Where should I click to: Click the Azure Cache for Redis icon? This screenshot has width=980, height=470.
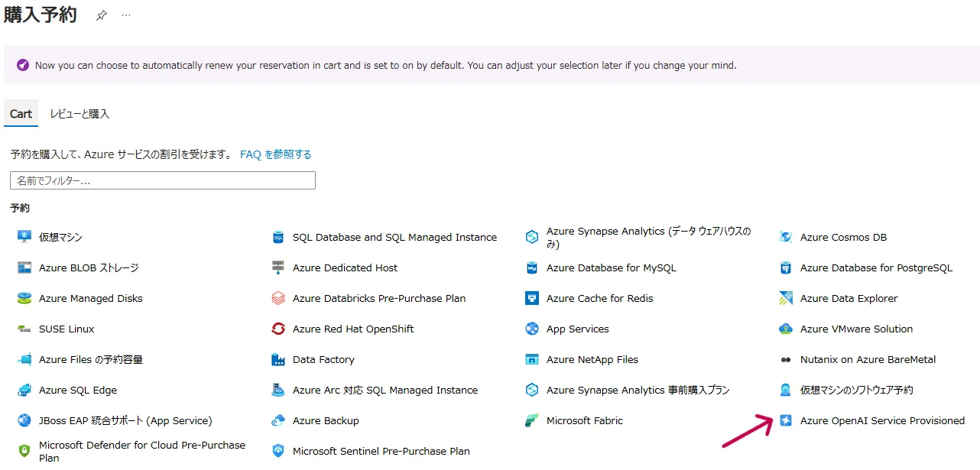coord(532,298)
